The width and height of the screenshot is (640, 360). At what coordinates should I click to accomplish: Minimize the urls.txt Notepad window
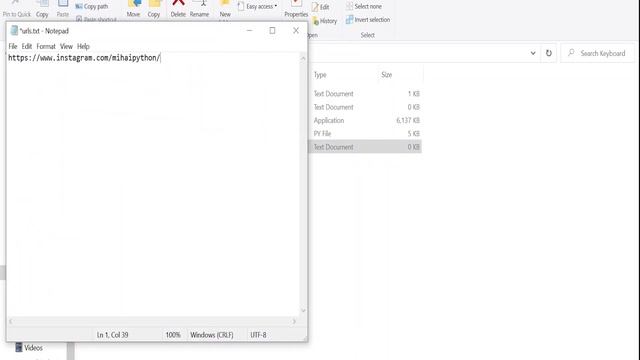click(249, 31)
